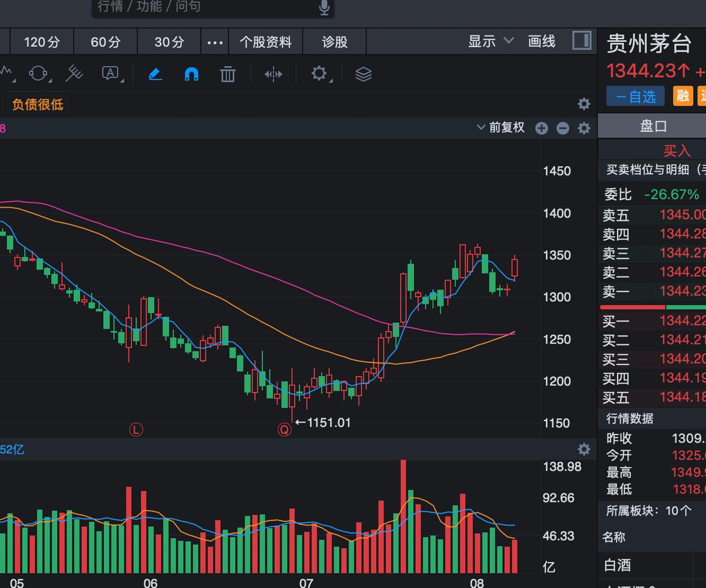Click the 画线 button
The width and height of the screenshot is (706, 588).
(542, 41)
